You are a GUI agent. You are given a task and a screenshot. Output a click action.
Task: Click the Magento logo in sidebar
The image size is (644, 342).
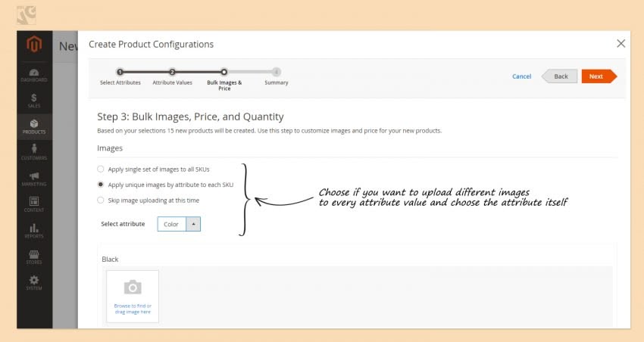point(34,43)
